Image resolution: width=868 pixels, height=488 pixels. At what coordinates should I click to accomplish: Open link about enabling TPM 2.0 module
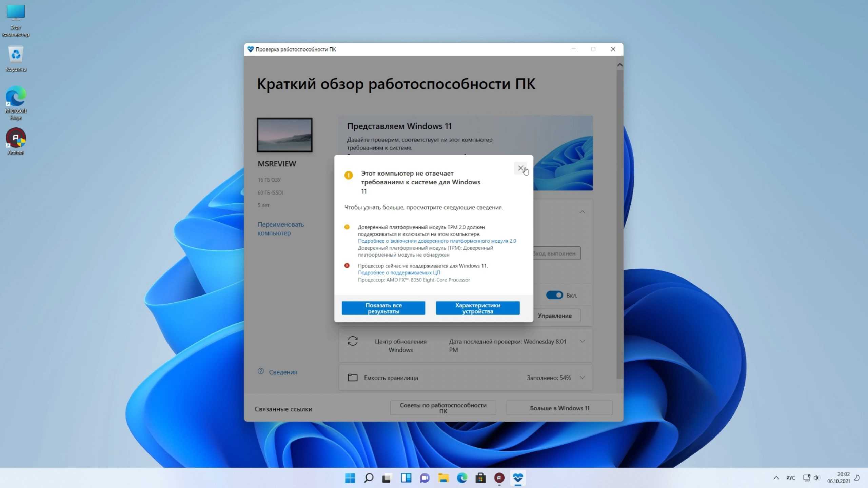pyautogui.click(x=437, y=241)
